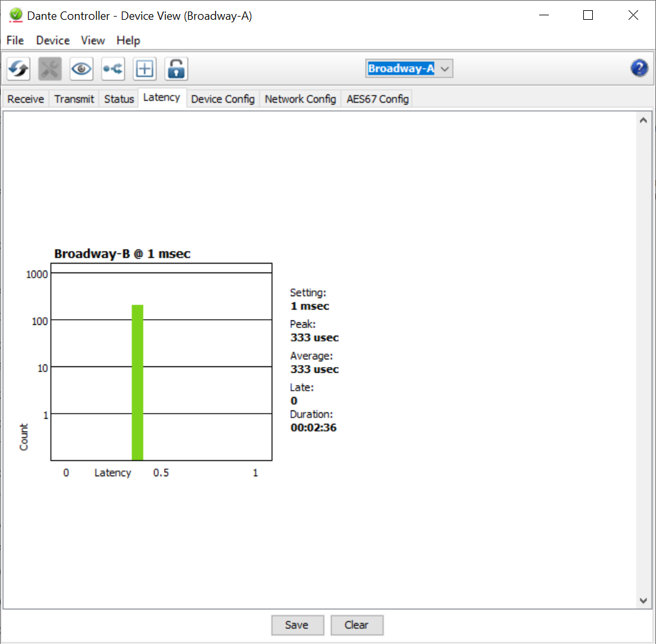Open the View menu
656x644 pixels.
click(x=93, y=41)
